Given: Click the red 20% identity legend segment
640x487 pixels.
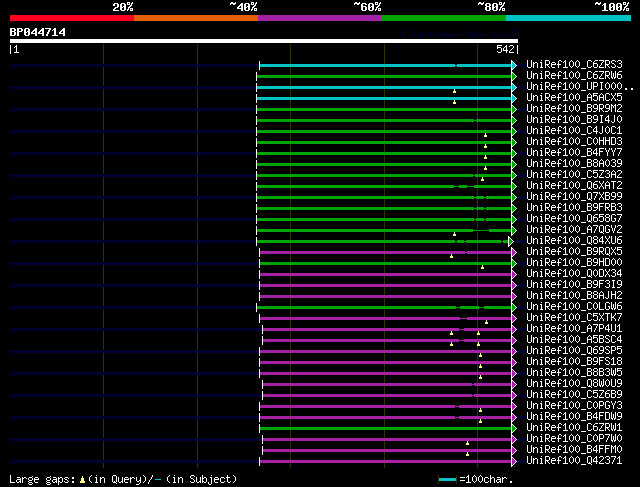Looking at the screenshot, I should tap(72, 18).
